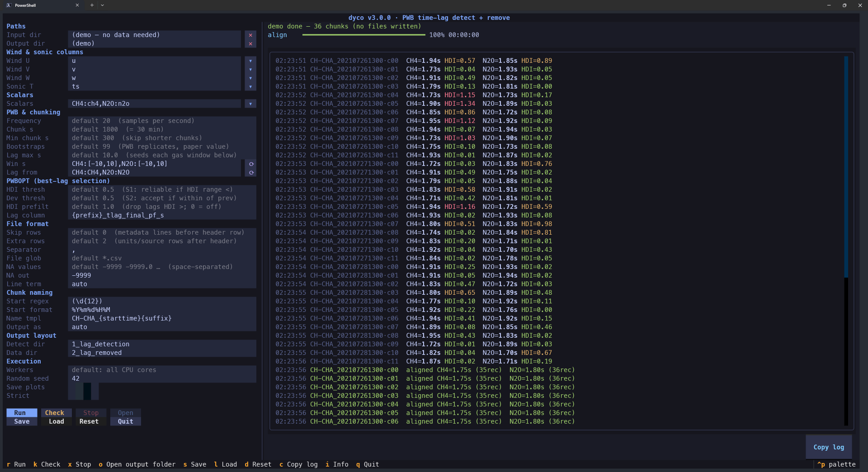Screen dimensions: 868x472
Task: Focus the Lag column field
Action: click(162, 215)
